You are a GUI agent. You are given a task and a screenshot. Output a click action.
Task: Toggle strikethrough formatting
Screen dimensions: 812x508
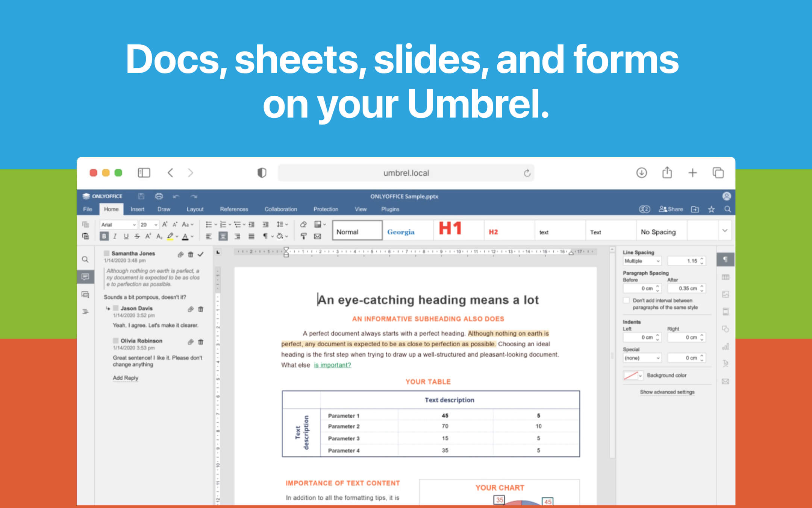pos(137,236)
